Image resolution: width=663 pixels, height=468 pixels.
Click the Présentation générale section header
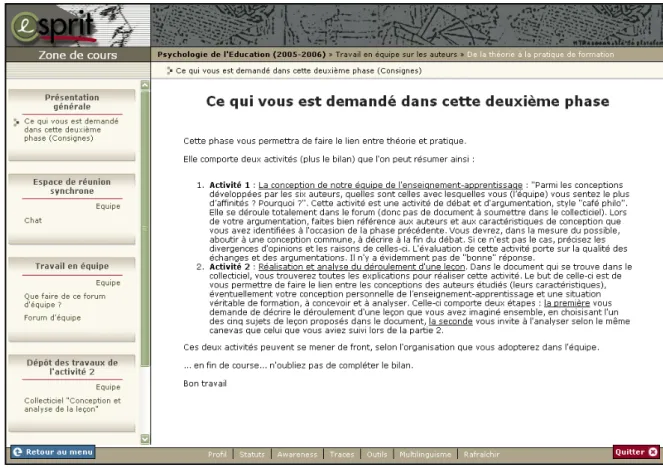click(72, 102)
